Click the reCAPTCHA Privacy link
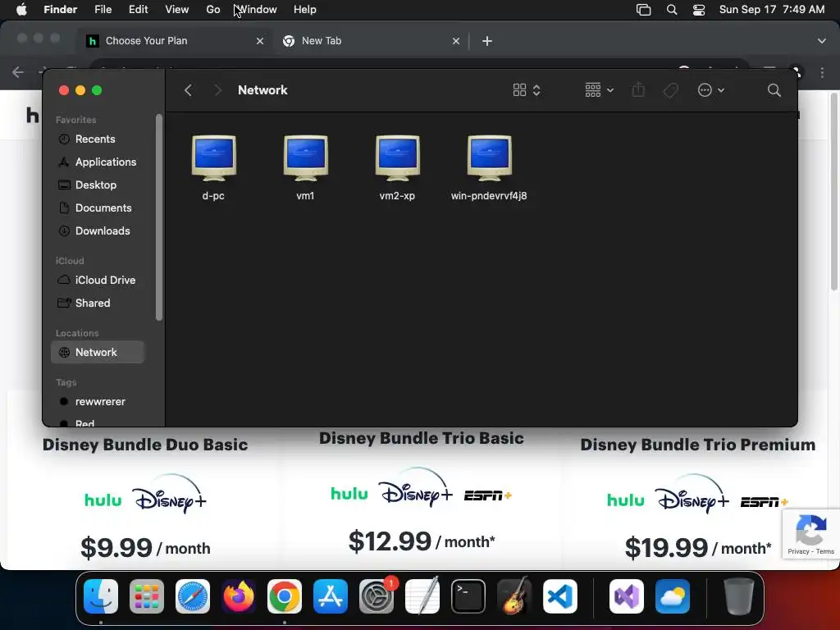Screen dimensions: 840x630 click(798, 551)
